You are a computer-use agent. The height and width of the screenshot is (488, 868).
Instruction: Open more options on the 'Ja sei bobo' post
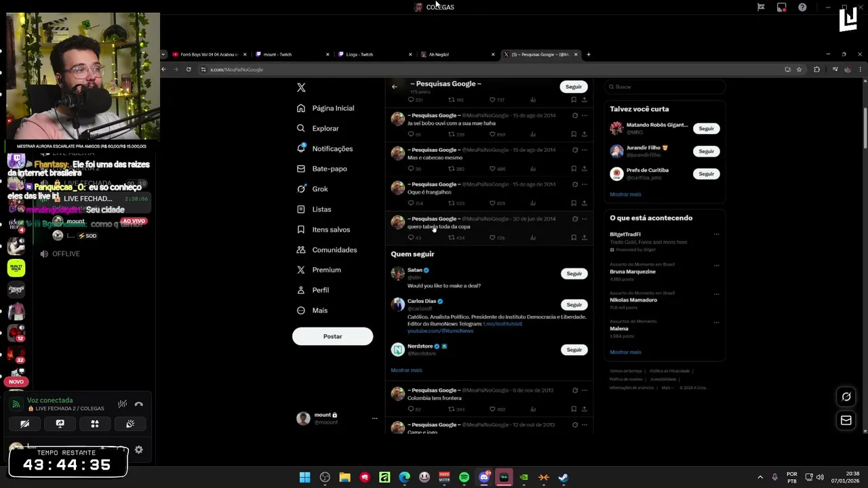tap(585, 115)
